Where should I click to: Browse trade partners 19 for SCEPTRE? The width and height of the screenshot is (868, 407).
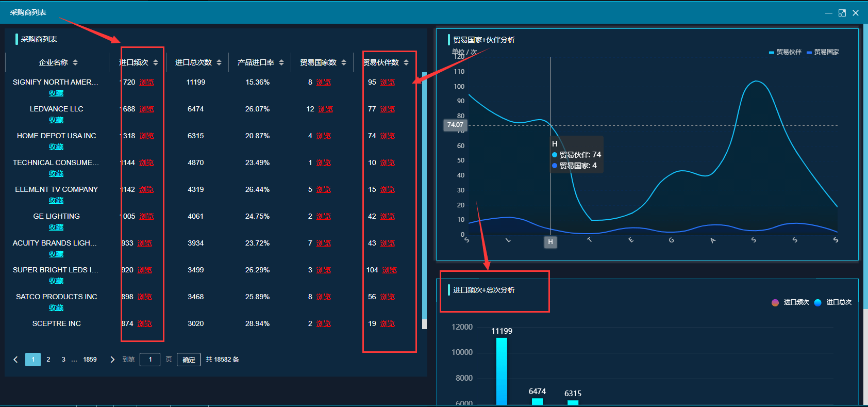coord(388,323)
